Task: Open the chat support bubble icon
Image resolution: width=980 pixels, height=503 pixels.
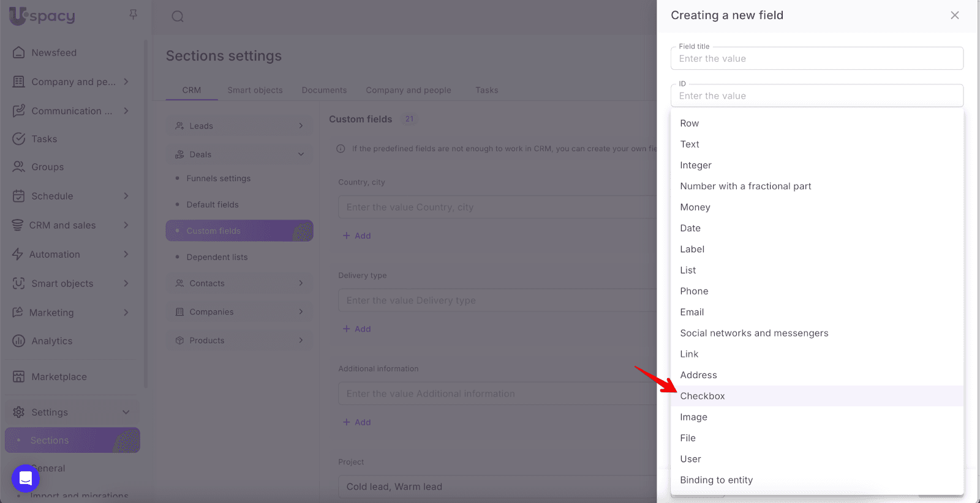Action: click(25, 478)
